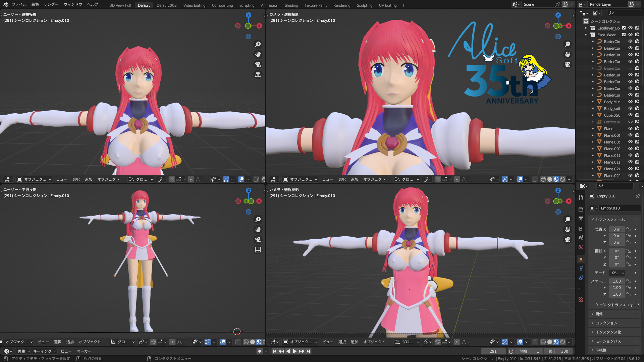Click new view layer icon next to RenderLayer

click(631, 4)
